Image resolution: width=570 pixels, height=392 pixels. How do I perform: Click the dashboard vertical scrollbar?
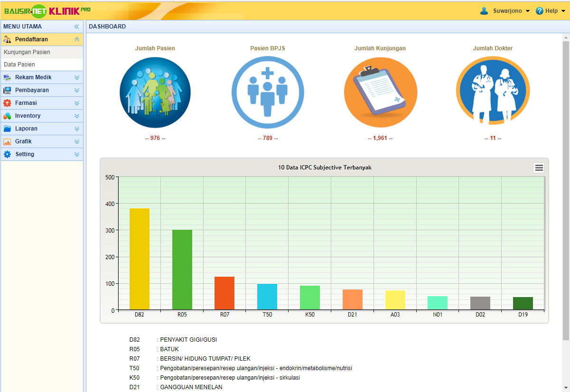point(565,190)
